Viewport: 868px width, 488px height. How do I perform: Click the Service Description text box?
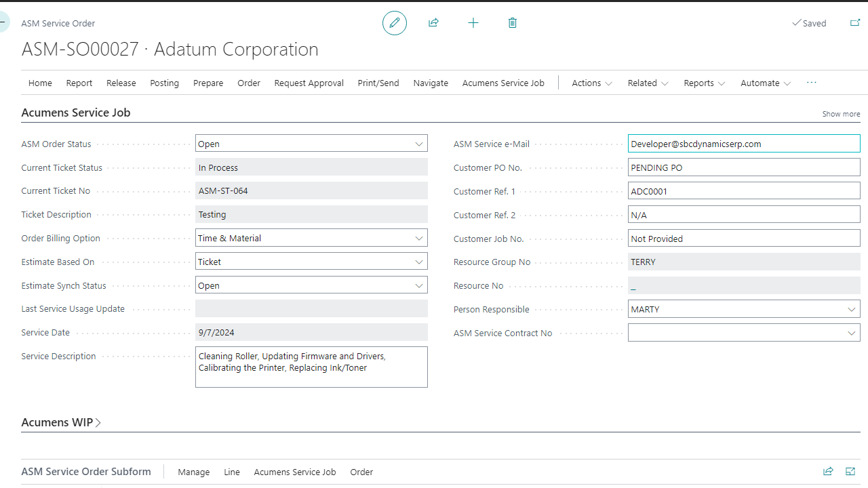tap(311, 367)
